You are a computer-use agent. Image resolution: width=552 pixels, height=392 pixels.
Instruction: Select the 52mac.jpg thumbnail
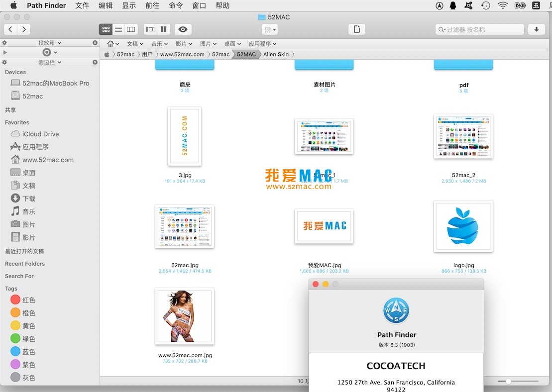tap(185, 226)
